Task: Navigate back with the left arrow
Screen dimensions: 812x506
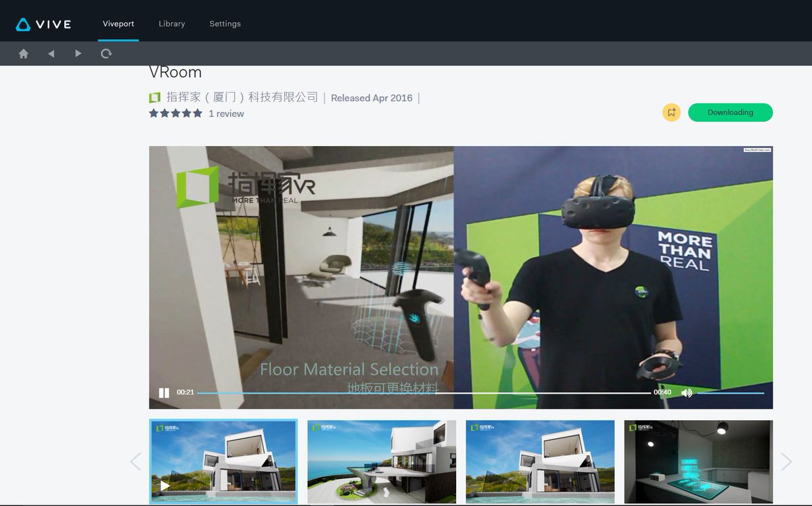Action: (51, 53)
